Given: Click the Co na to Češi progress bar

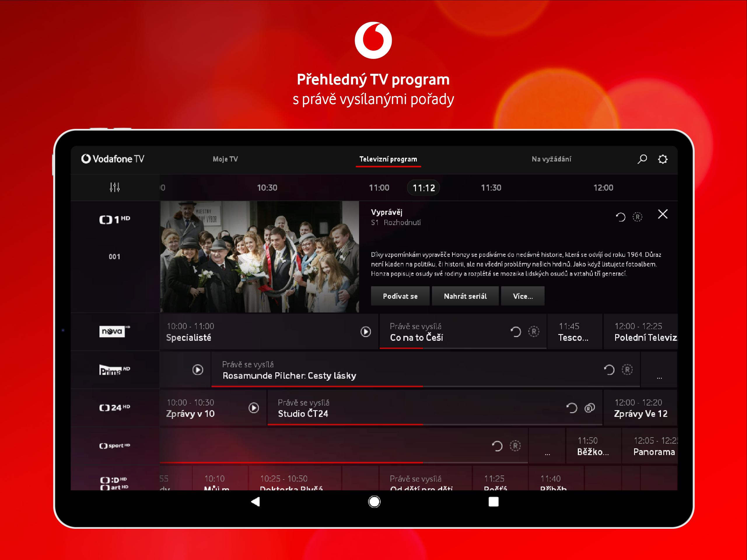Looking at the screenshot, I should (x=463, y=348).
